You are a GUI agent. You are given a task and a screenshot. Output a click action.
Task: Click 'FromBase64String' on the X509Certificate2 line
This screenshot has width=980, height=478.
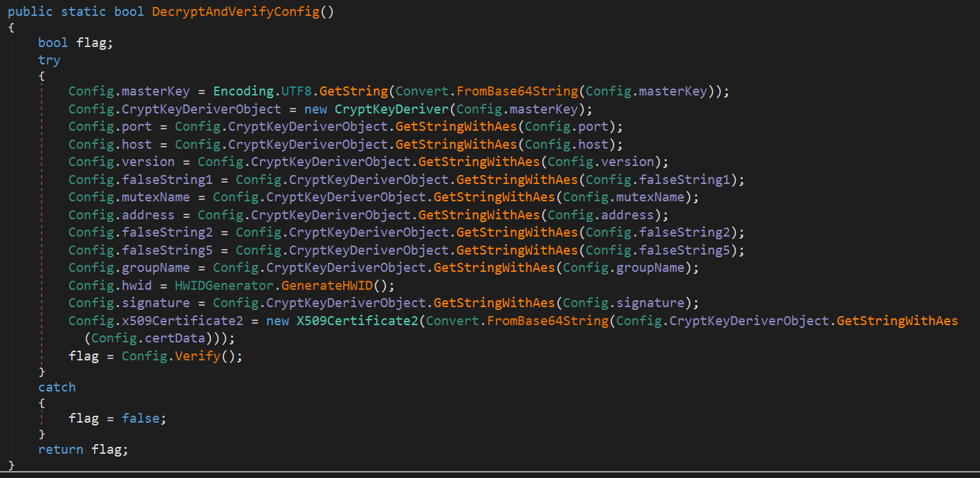click(547, 321)
